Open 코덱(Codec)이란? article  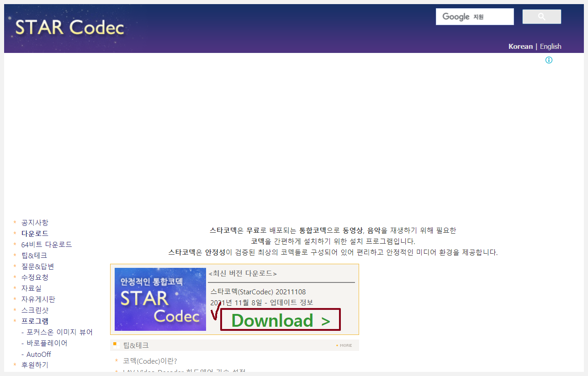click(150, 361)
